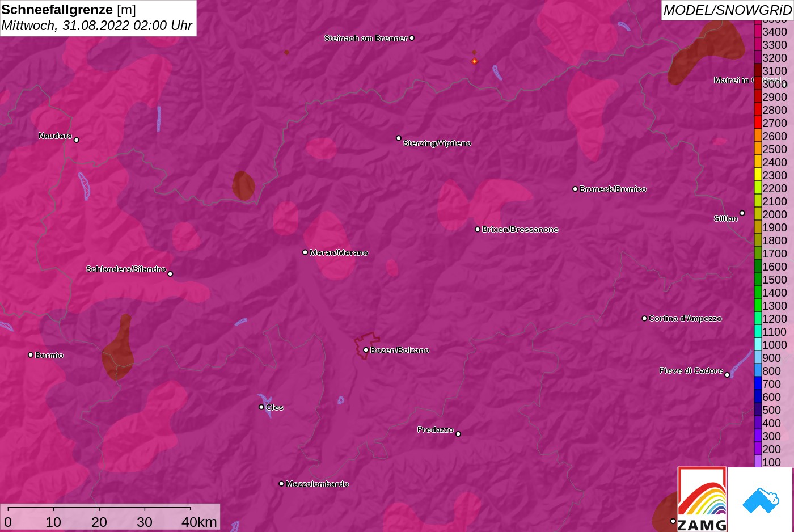
Task: Click the 2700 m red legend swatch
Action: (x=758, y=123)
